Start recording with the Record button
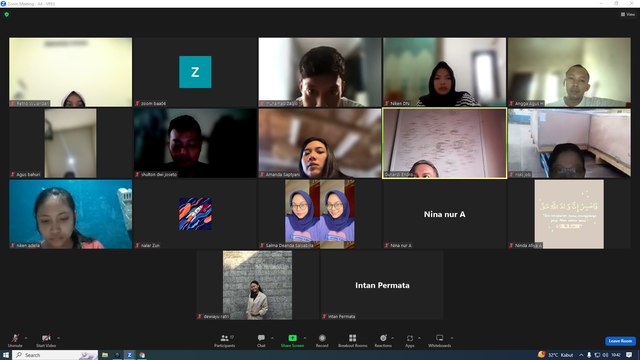This screenshot has height=360, width=640. click(x=322, y=340)
